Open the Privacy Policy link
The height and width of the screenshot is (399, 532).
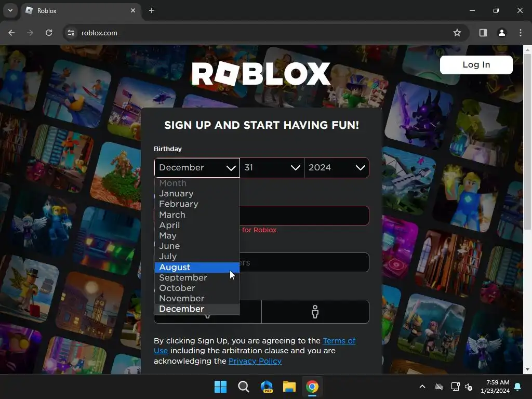pos(255,361)
